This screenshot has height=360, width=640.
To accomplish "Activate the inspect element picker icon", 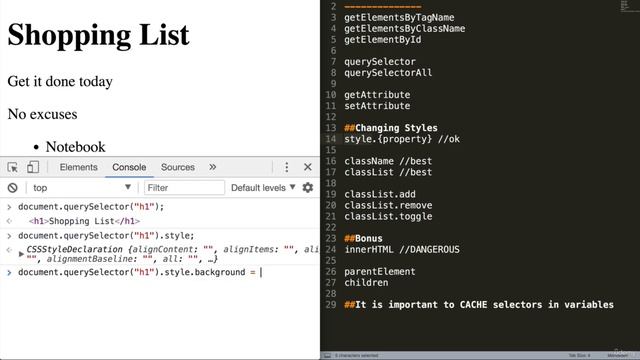I will [12, 167].
